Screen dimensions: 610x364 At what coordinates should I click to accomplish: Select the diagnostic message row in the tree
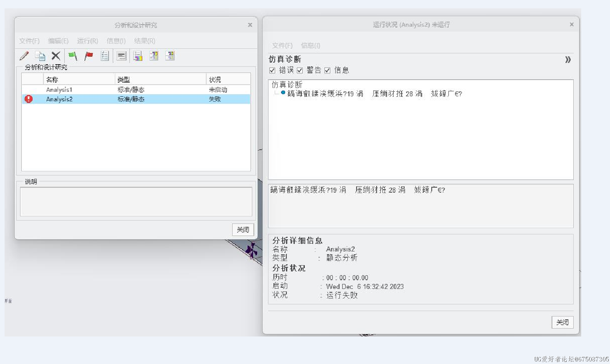375,94
